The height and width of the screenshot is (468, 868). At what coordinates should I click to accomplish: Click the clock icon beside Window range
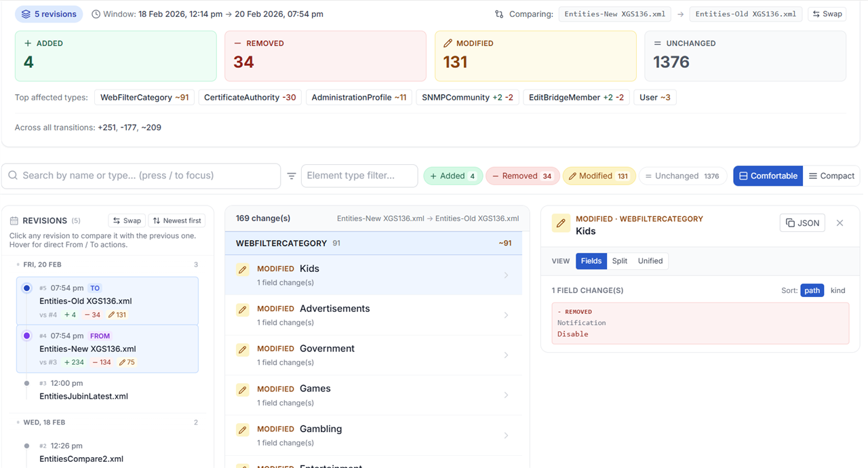pos(96,14)
